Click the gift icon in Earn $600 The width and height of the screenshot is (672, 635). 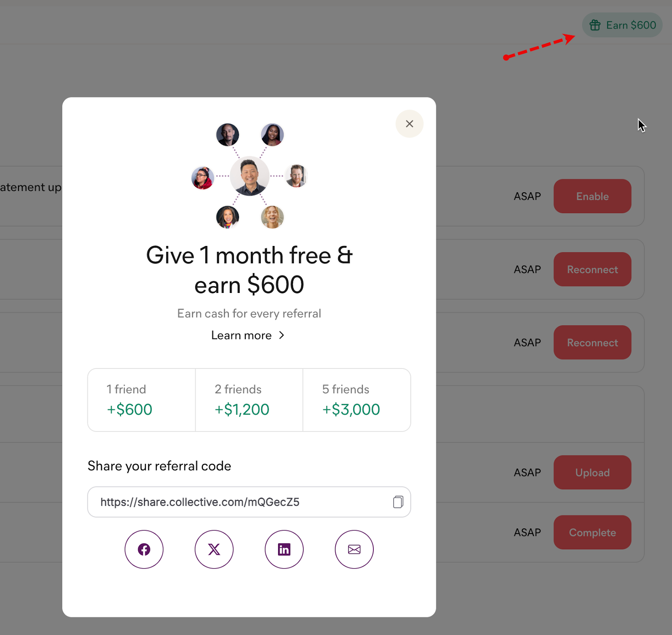595,25
